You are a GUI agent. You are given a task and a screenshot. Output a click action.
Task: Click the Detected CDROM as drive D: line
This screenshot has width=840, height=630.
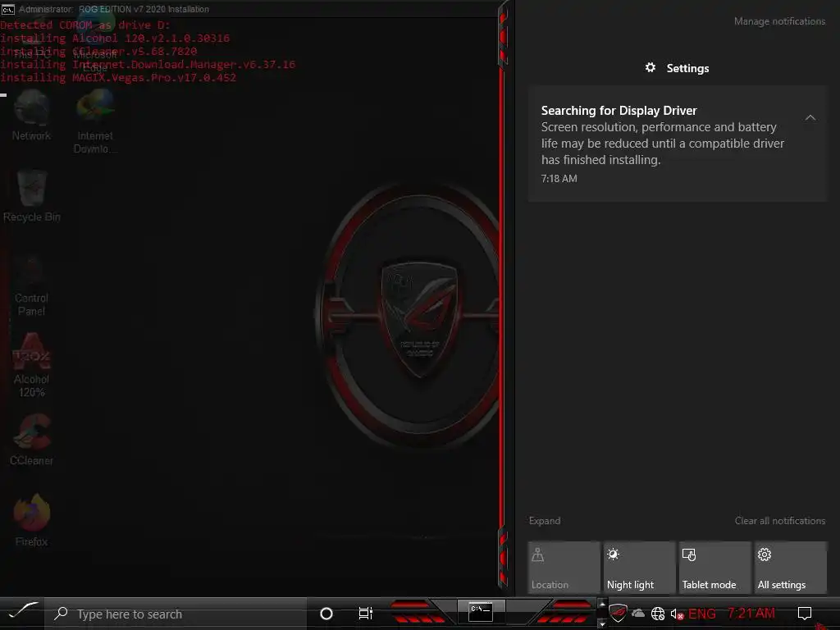84,25
